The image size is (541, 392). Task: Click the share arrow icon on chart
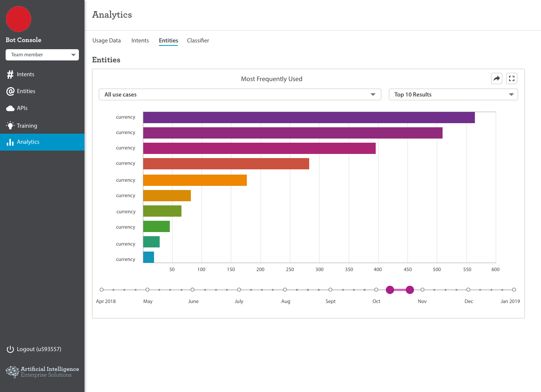pyautogui.click(x=497, y=78)
